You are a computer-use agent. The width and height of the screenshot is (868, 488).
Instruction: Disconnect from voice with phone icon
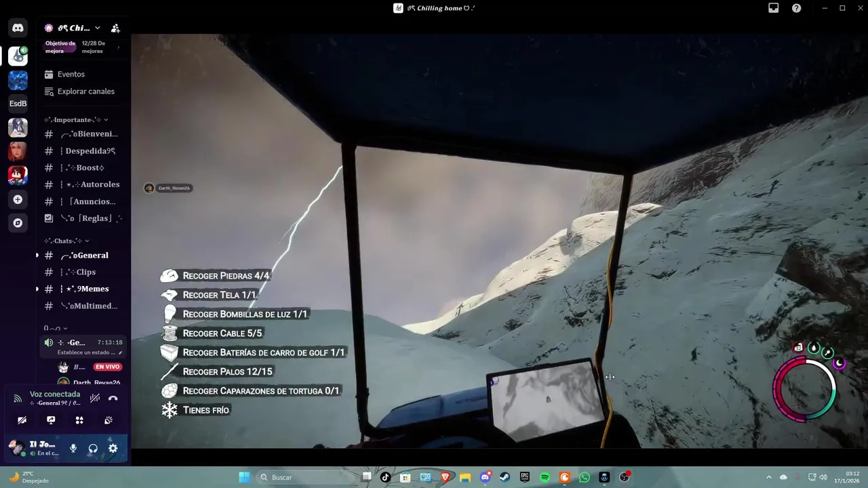[113, 399]
